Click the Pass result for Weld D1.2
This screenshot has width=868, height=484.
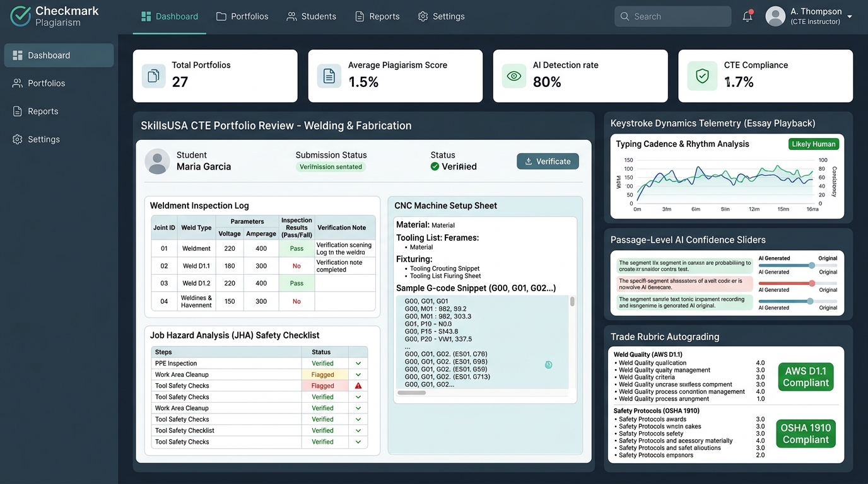pyautogui.click(x=296, y=284)
